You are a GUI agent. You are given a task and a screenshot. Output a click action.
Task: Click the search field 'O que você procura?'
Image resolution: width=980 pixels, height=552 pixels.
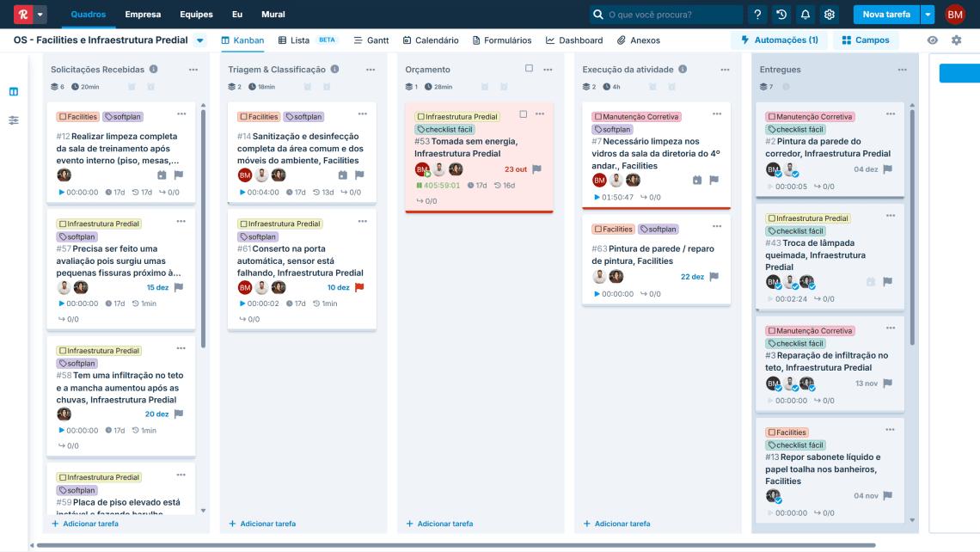tap(666, 15)
